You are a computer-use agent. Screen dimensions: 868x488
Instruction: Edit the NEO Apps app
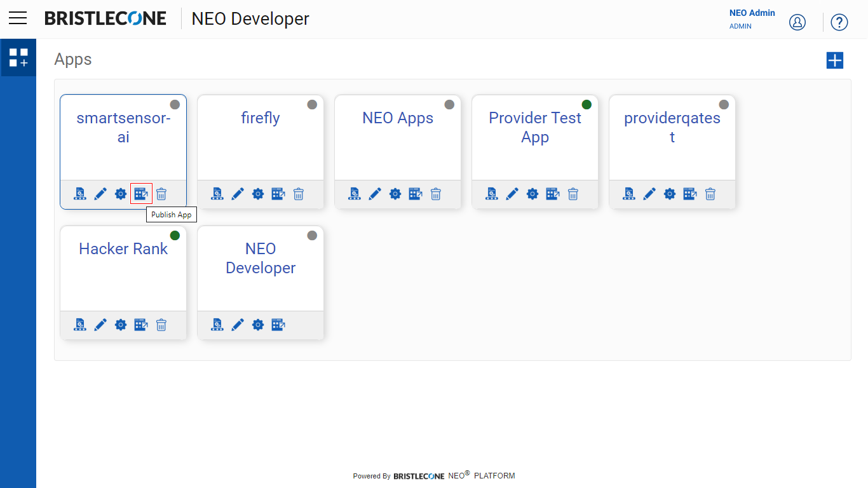[x=375, y=194]
